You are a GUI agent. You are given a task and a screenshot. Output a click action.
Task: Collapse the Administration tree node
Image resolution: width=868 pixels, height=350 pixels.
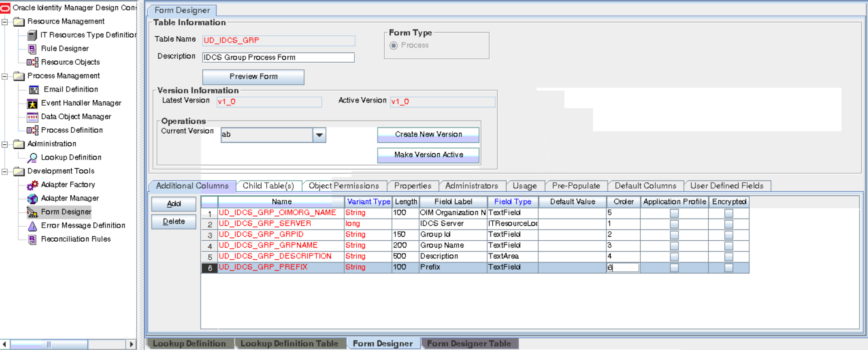tap(5, 144)
